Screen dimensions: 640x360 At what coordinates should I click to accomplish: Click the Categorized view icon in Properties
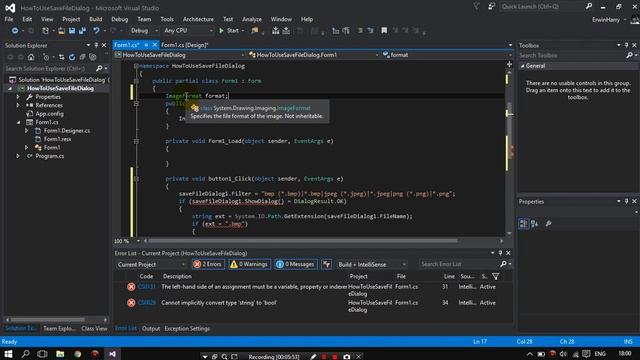523,224
